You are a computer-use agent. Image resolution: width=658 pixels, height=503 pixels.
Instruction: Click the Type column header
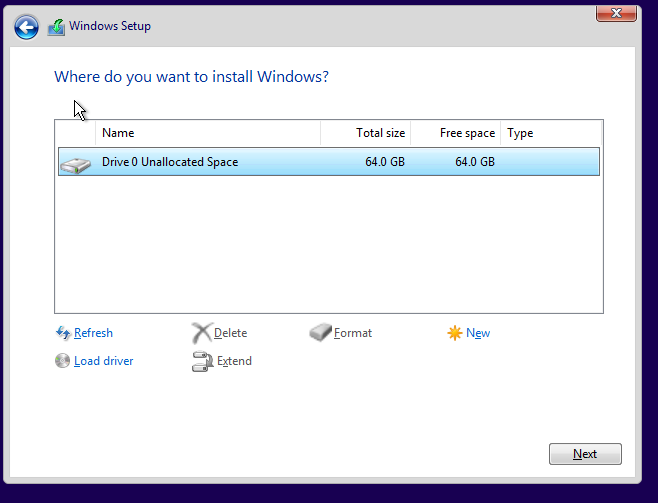(x=551, y=133)
